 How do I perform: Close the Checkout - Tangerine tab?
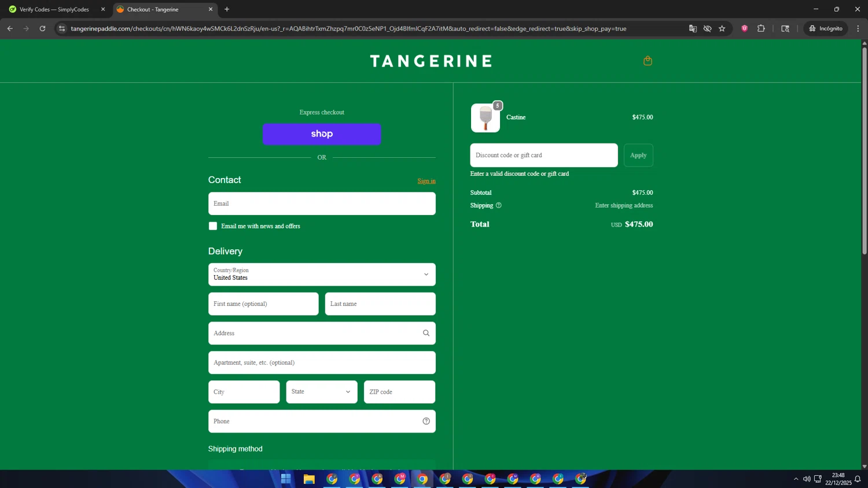[211, 9]
